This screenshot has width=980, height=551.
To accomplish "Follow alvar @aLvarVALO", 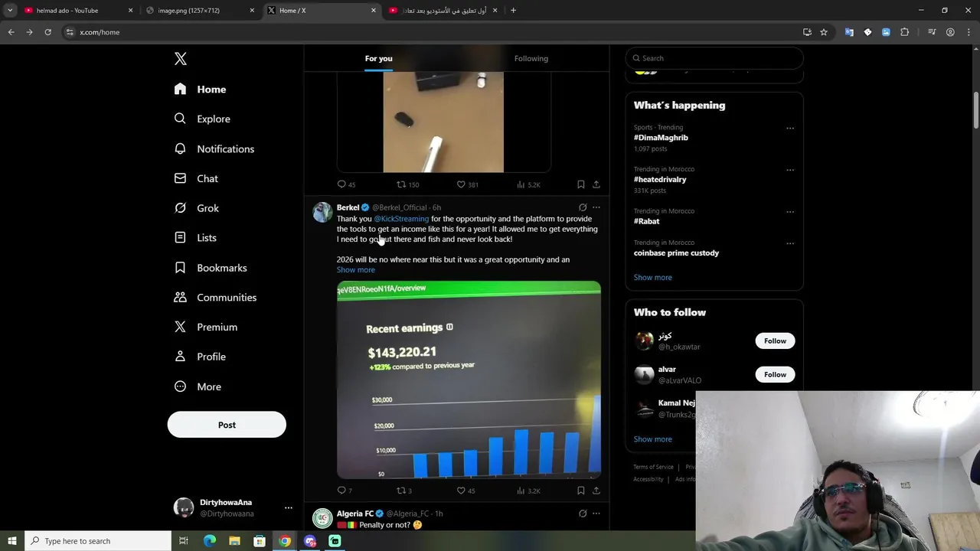I will 775,374.
